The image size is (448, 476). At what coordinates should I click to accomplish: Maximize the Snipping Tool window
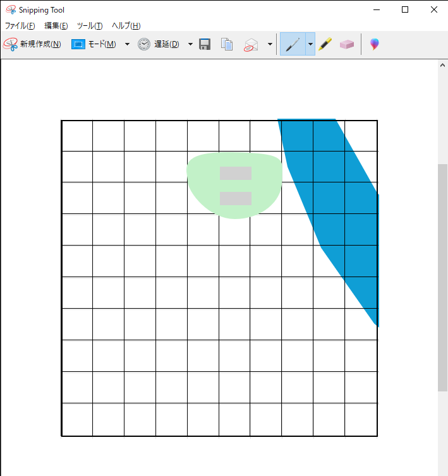(405, 9)
